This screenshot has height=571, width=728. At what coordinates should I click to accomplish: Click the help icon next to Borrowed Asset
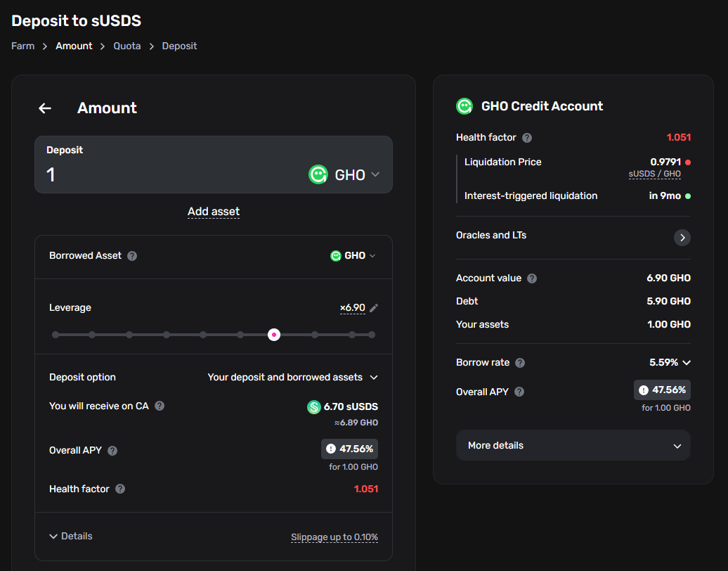[x=132, y=256]
